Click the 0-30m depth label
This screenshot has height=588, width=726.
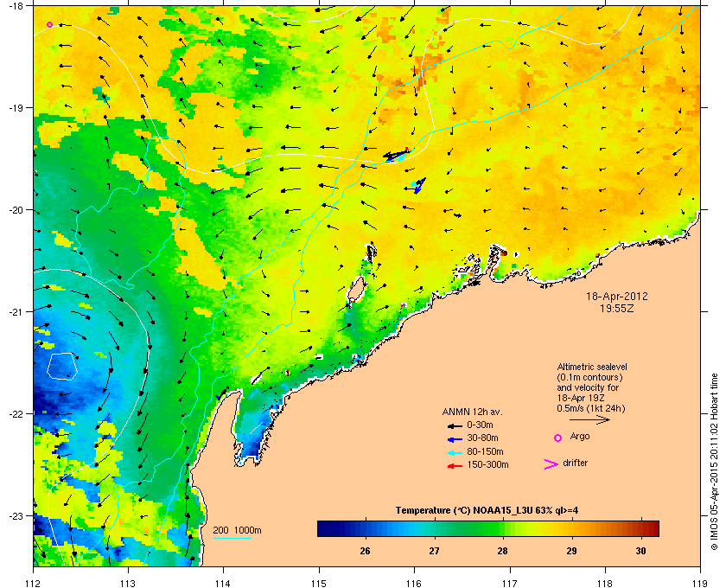coord(481,425)
